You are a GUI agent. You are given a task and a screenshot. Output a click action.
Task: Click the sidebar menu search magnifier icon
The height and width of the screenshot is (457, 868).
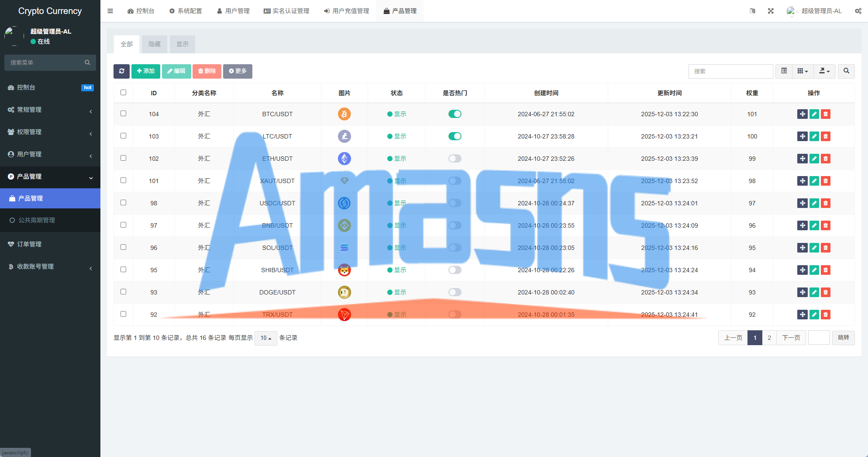[x=87, y=62]
